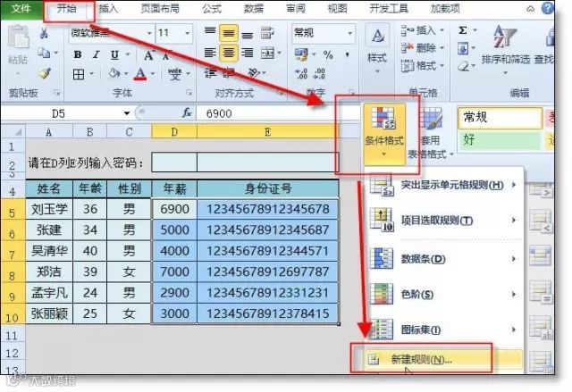Click the Bottom Align icon
The height and width of the screenshot is (392, 572).
tap(248, 34)
